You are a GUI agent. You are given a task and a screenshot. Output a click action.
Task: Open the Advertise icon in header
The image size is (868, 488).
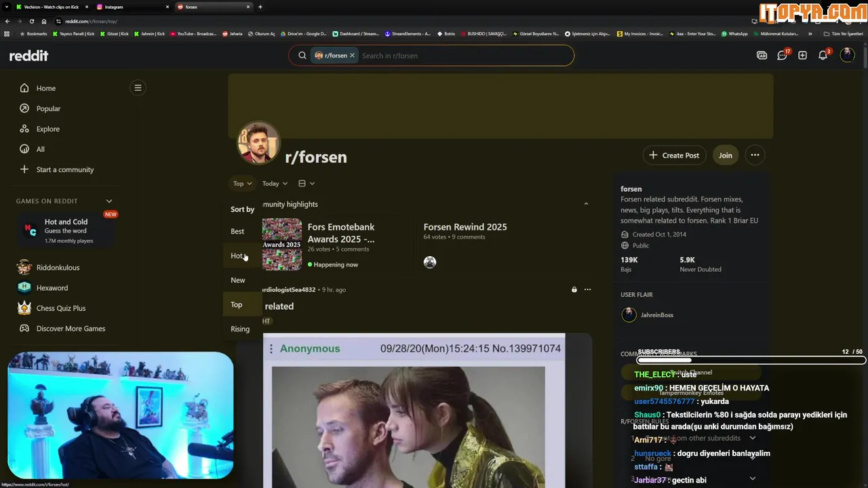pyautogui.click(x=762, y=56)
